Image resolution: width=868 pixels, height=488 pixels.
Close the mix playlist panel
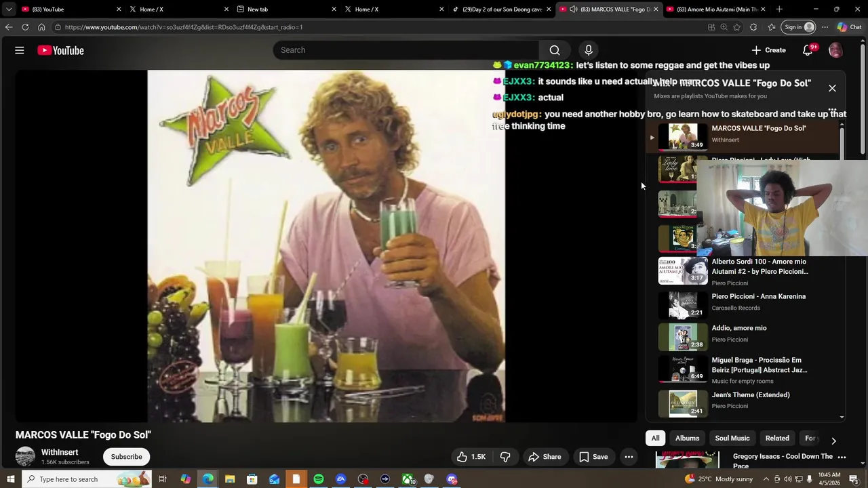click(832, 88)
